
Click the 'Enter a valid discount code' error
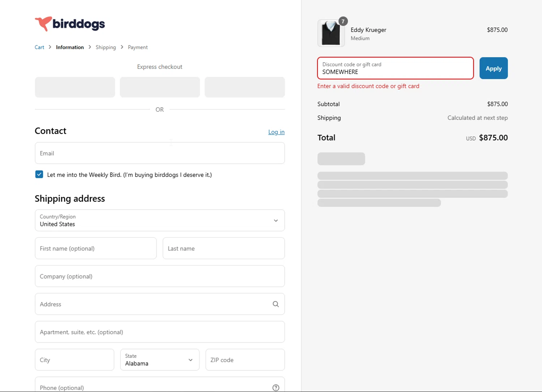[x=368, y=86]
